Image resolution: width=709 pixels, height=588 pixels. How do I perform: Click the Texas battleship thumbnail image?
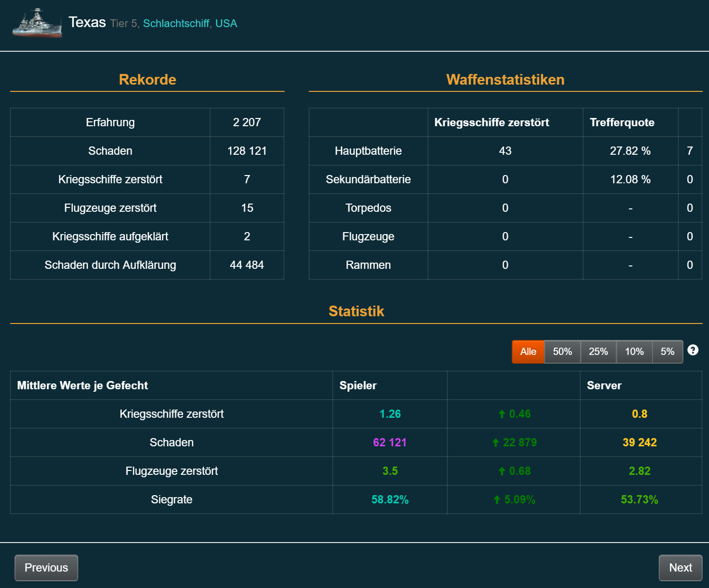(37, 23)
